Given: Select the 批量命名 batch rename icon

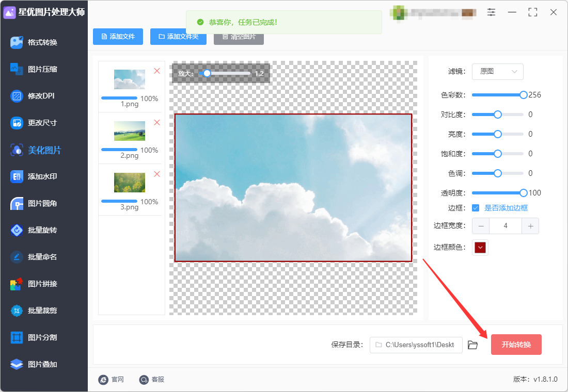Looking at the screenshot, I should 17,257.
